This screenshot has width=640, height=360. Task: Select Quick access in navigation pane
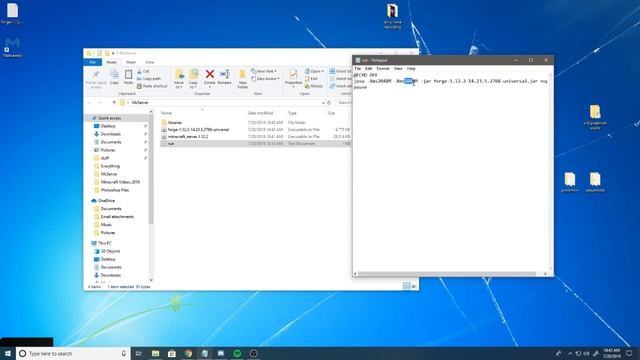click(x=109, y=118)
